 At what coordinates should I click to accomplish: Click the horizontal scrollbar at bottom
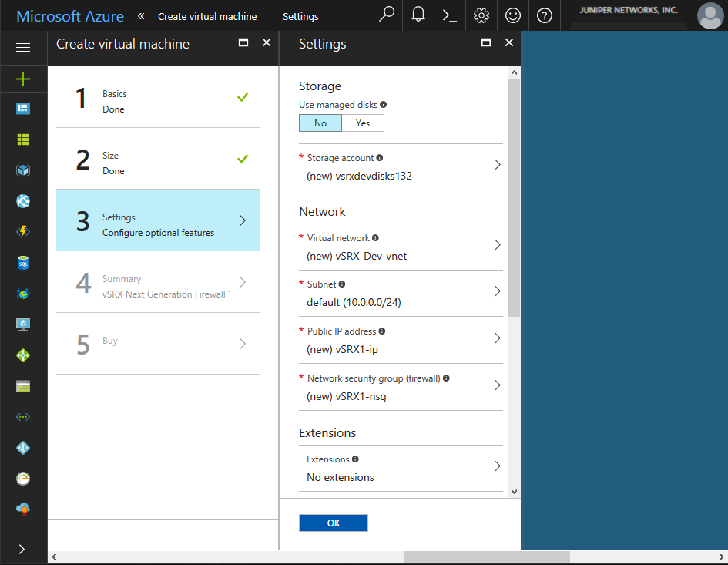[x=486, y=557]
